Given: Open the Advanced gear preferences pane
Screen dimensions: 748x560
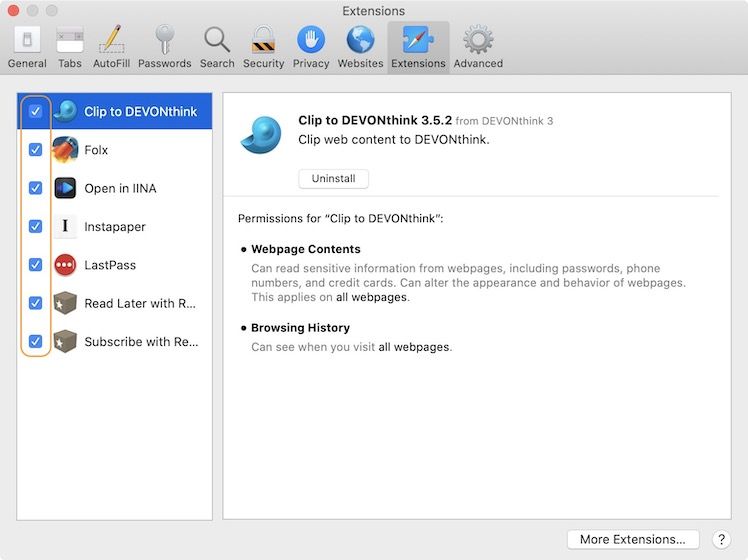Looking at the screenshot, I should tap(478, 47).
